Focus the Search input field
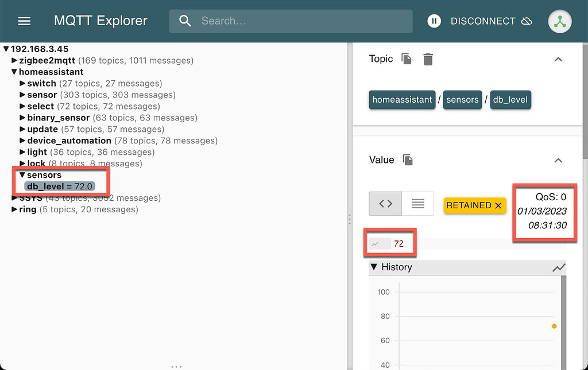The height and width of the screenshot is (370, 588). [291, 21]
